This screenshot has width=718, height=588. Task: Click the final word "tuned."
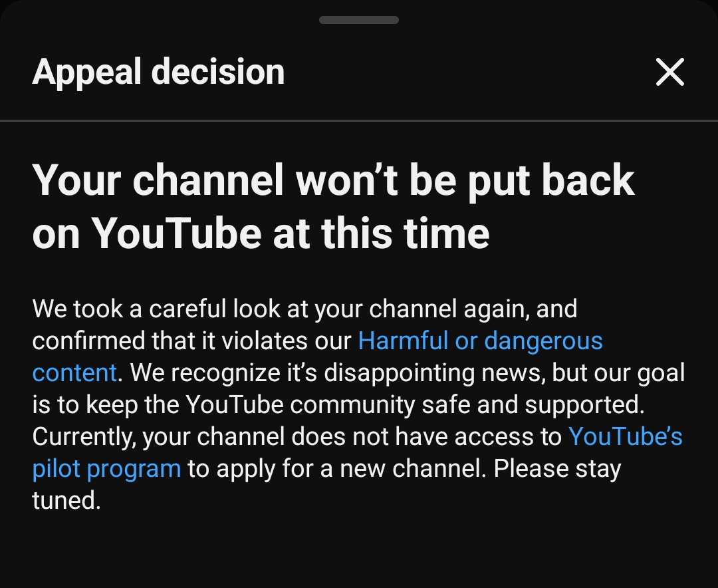pos(66,501)
